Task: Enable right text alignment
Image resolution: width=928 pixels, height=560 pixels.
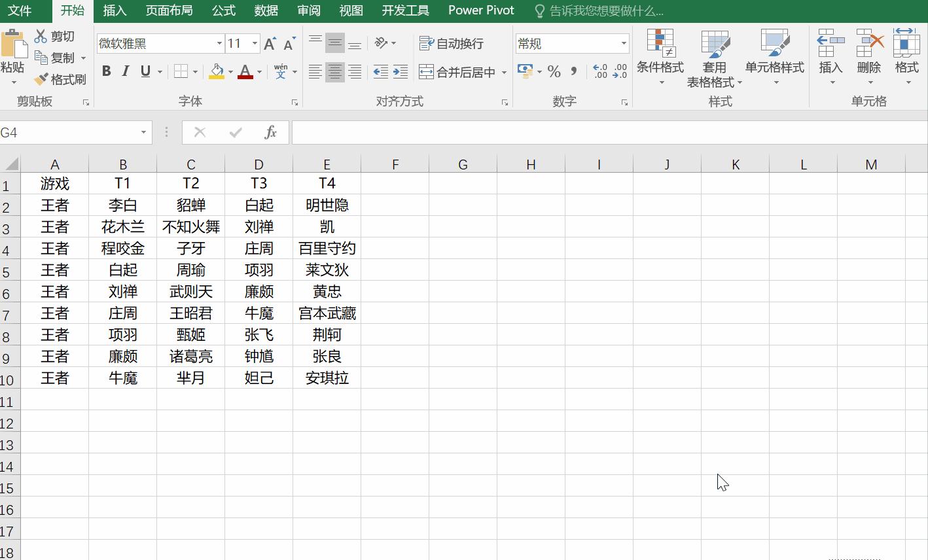Action: [x=354, y=71]
